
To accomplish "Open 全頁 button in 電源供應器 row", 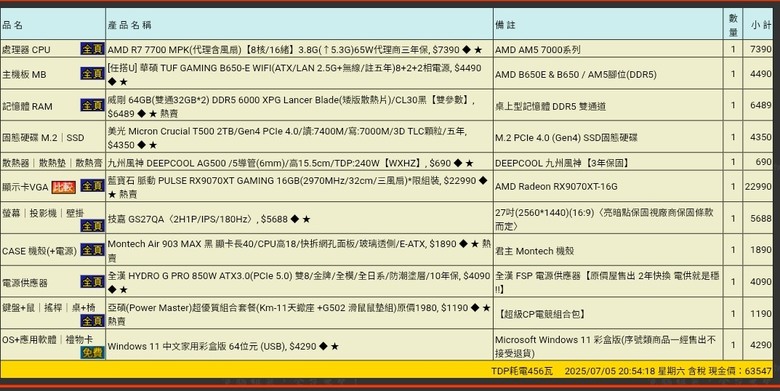I will click(x=93, y=282).
